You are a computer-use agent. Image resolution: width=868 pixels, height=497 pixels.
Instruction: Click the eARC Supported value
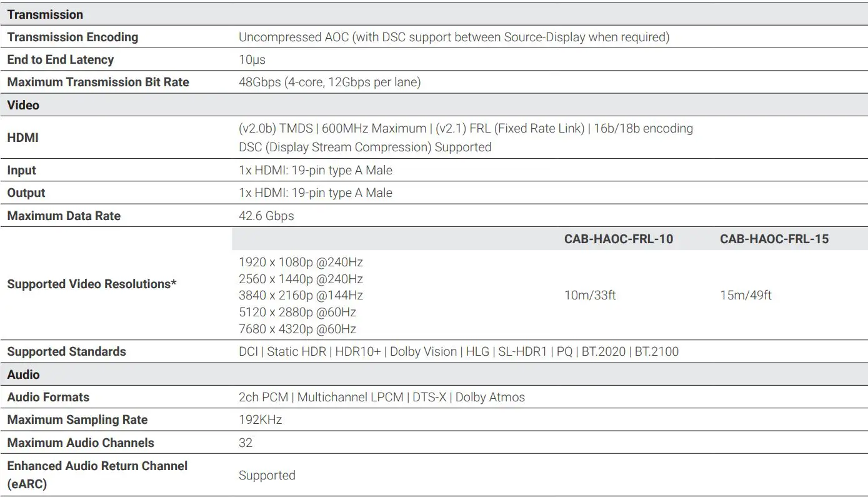(x=267, y=475)
